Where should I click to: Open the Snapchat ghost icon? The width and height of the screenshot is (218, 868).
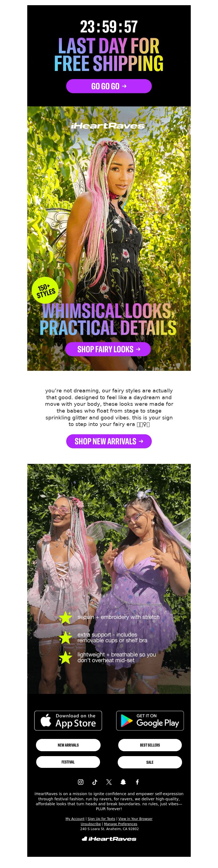[x=123, y=782]
